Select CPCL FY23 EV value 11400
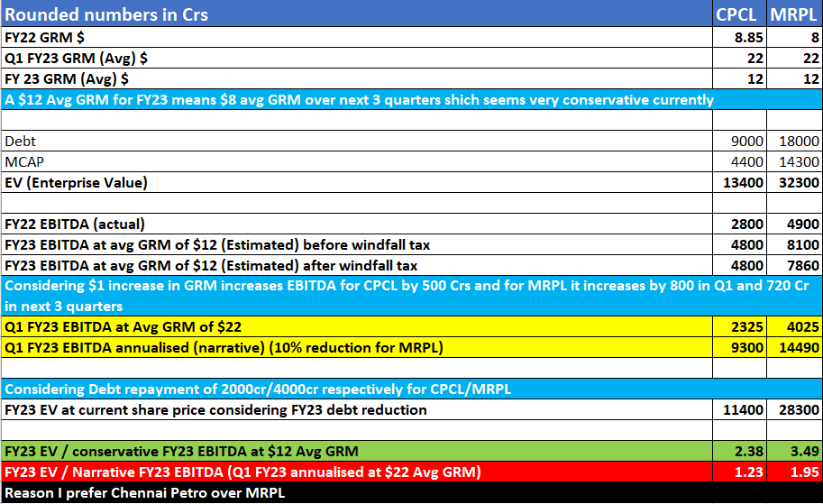823x504 pixels. (x=739, y=409)
